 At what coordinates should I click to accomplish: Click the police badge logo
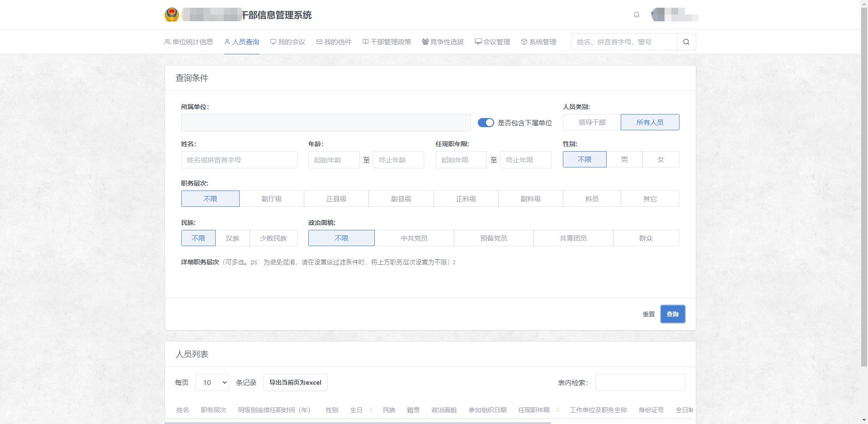pos(172,15)
